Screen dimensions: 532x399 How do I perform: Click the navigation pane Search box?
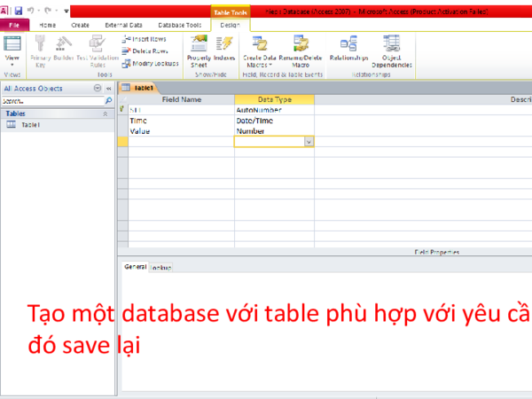point(51,101)
